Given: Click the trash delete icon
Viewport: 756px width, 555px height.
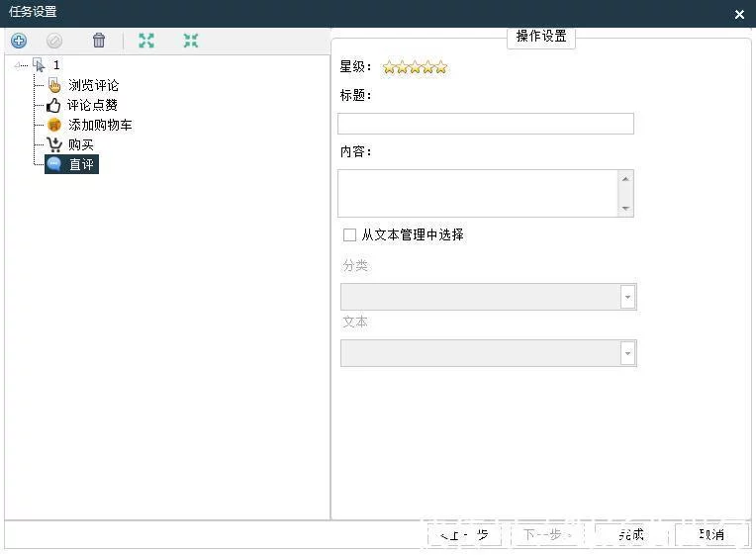Looking at the screenshot, I should [99, 41].
